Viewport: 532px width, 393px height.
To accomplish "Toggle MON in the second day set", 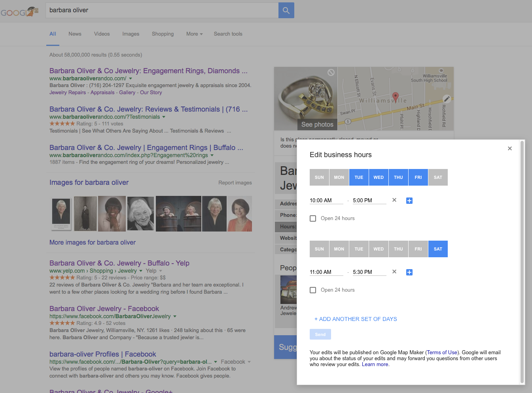I will click(x=339, y=249).
